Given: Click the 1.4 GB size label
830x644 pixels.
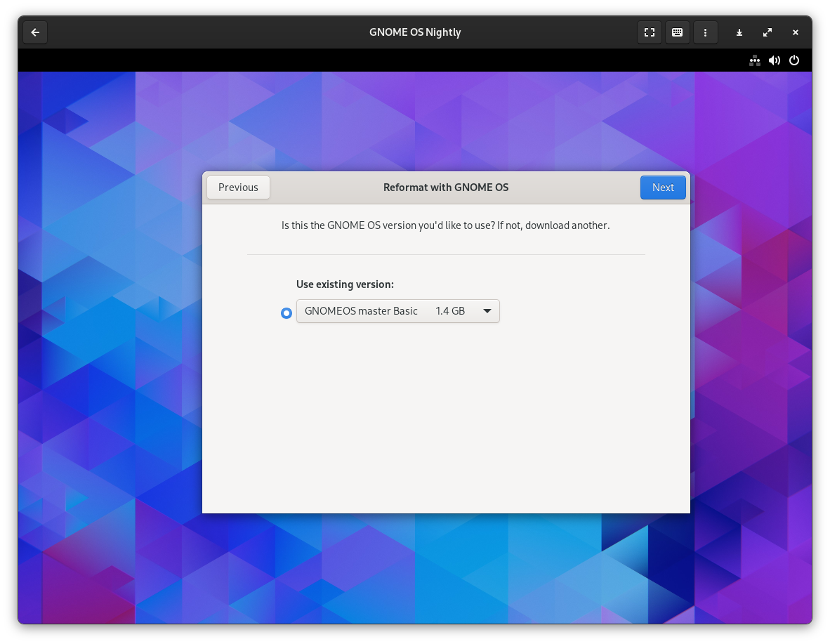Looking at the screenshot, I should [x=451, y=311].
